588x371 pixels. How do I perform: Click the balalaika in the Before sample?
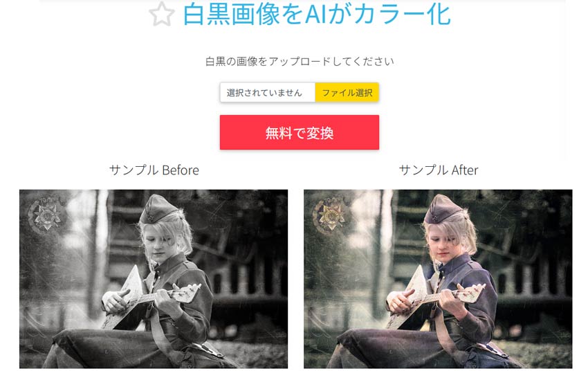point(151,297)
